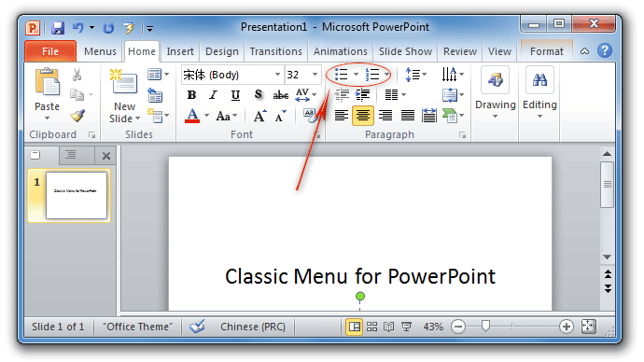This screenshot has height=362, width=644.
Task: Start Slide Show from status bar
Action: click(406, 327)
